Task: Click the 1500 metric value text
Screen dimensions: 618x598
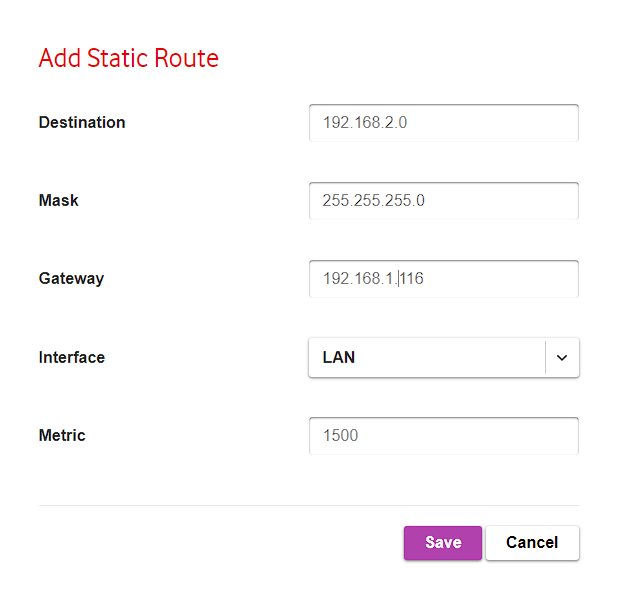Action: 341,436
